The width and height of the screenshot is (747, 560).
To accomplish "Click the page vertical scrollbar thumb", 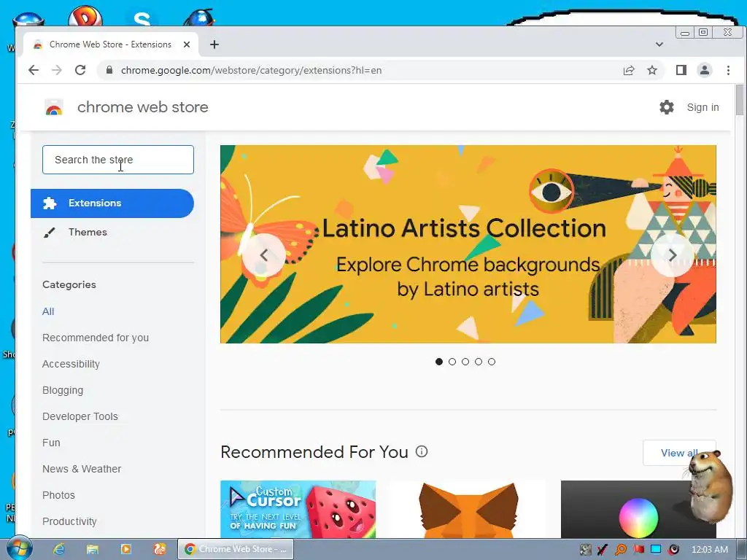I will click(x=740, y=99).
